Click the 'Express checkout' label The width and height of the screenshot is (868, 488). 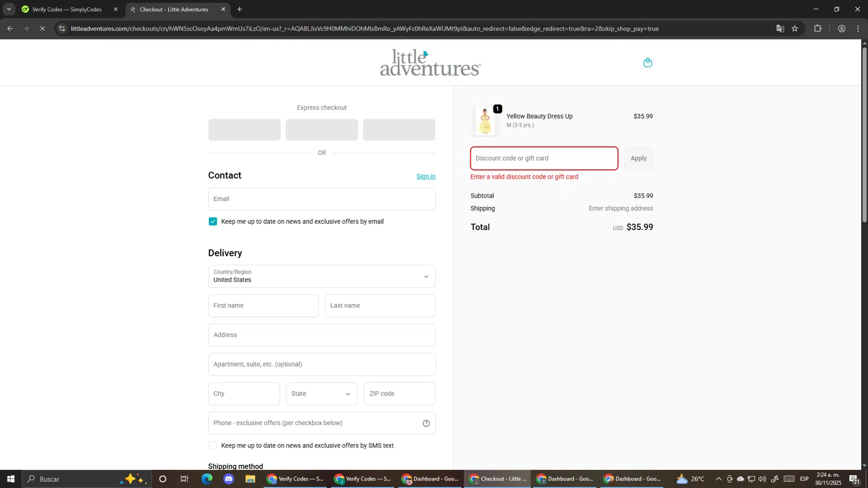pyautogui.click(x=322, y=108)
